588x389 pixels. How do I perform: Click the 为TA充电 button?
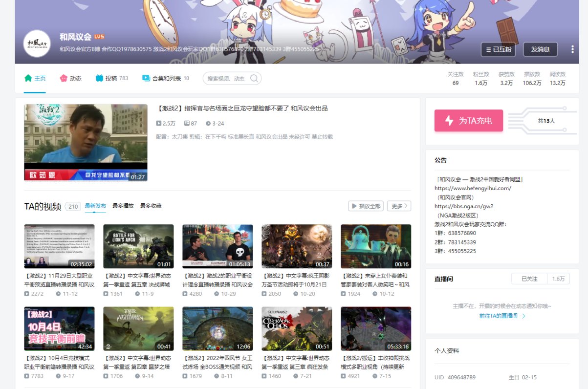[468, 121]
